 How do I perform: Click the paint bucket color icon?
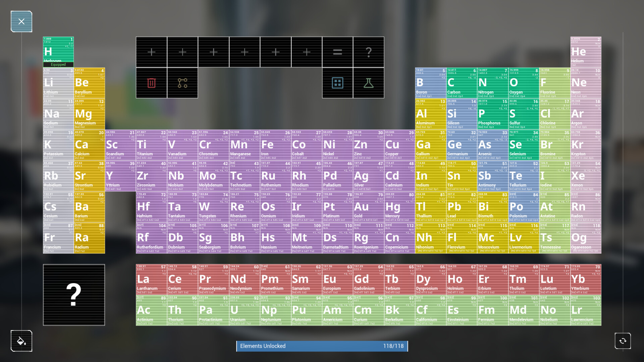click(x=21, y=341)
